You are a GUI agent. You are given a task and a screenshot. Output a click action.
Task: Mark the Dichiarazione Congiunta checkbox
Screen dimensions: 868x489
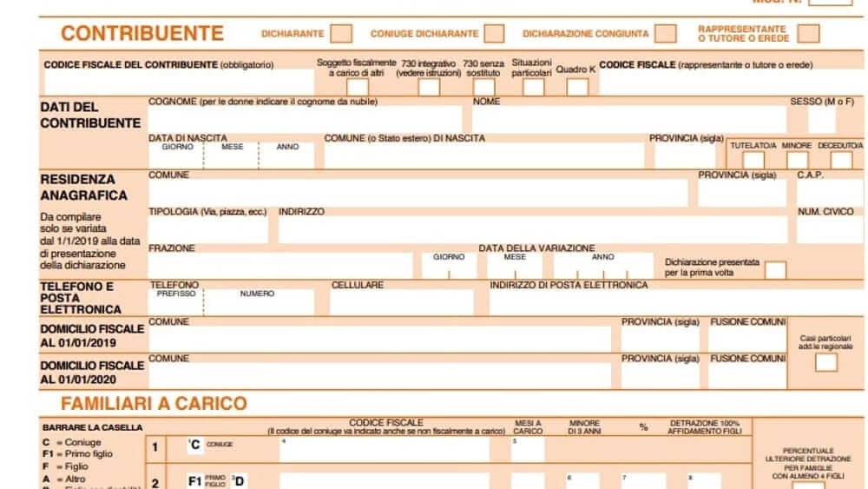tap(665, 34)
